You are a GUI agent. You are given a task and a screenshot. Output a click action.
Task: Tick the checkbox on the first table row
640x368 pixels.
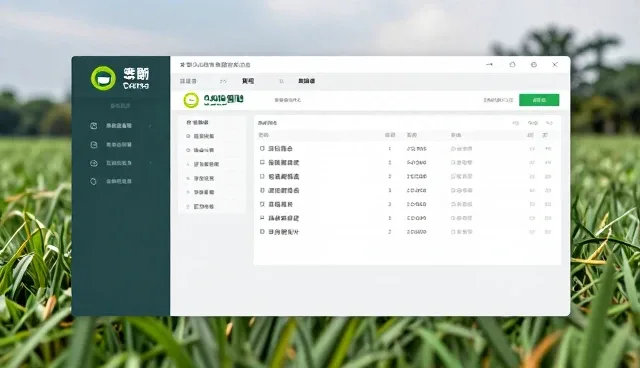point(262,149)
